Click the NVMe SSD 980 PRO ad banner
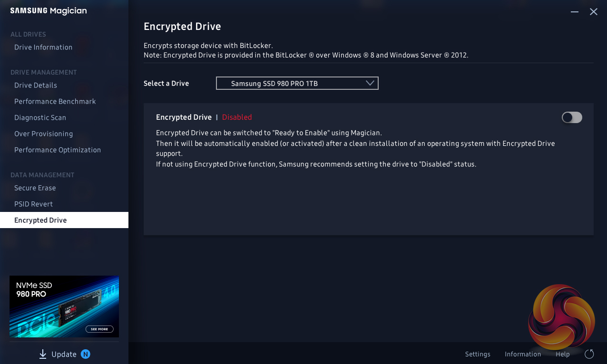The height and width of the screenshot is (364, 607). 64,307
